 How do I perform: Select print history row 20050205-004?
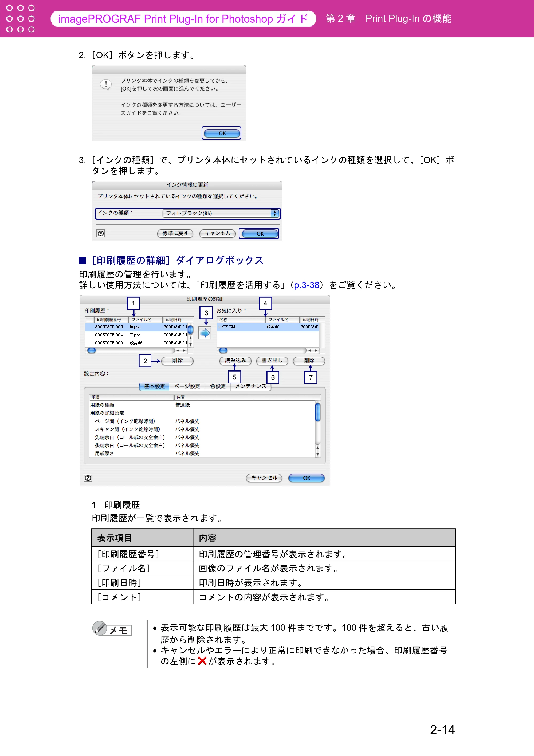pyautogui.click(x=136, y=335)
